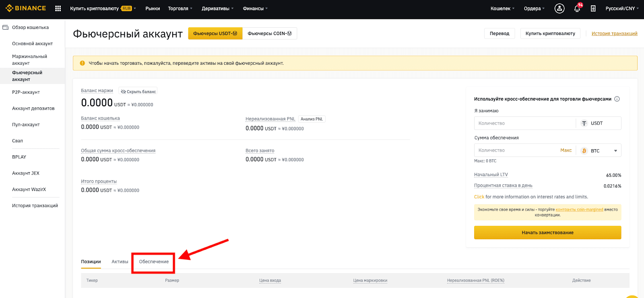The image size is (644, 298).
Task: Click Итого проценты label
Action: pos(99,181)
